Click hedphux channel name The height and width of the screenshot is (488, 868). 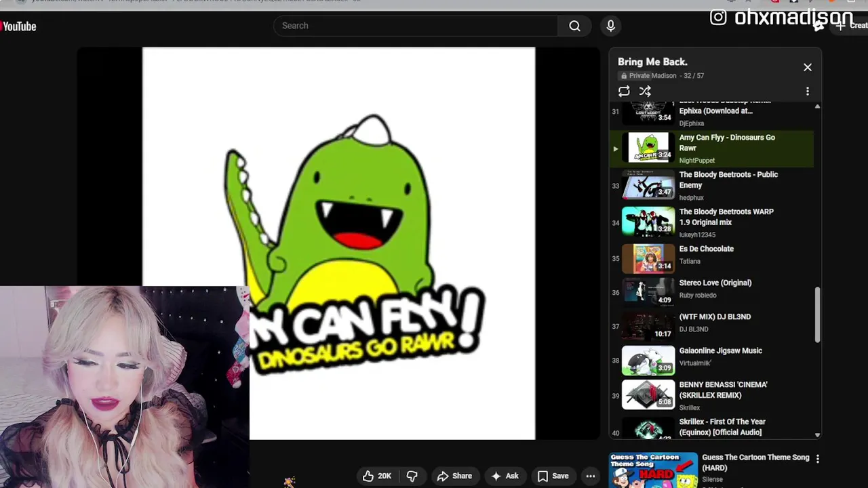tap(692, 198)
